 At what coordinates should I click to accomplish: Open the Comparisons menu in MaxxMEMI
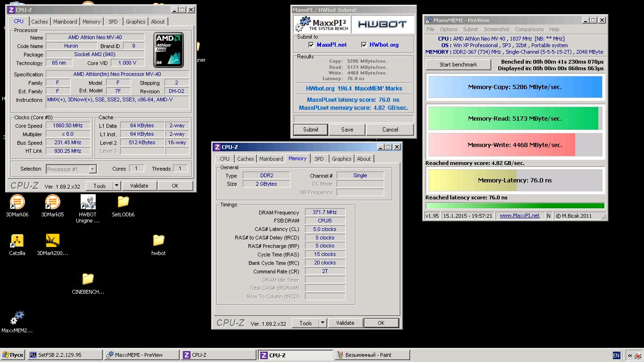point(529,29)
